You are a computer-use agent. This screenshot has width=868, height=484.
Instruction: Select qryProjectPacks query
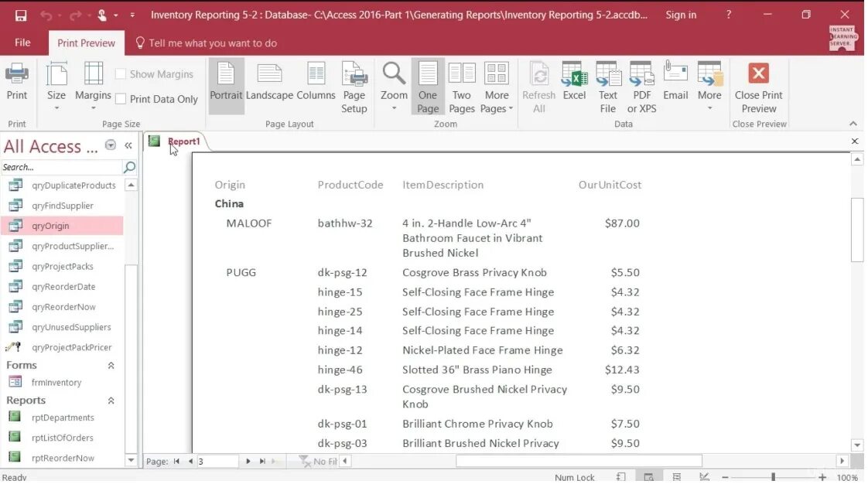[x=62, y=267]
